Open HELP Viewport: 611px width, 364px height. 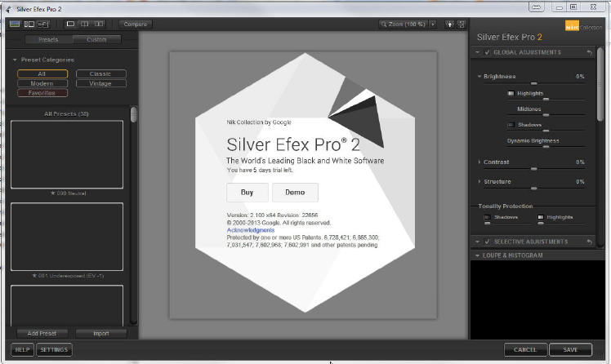pos(22,349)
